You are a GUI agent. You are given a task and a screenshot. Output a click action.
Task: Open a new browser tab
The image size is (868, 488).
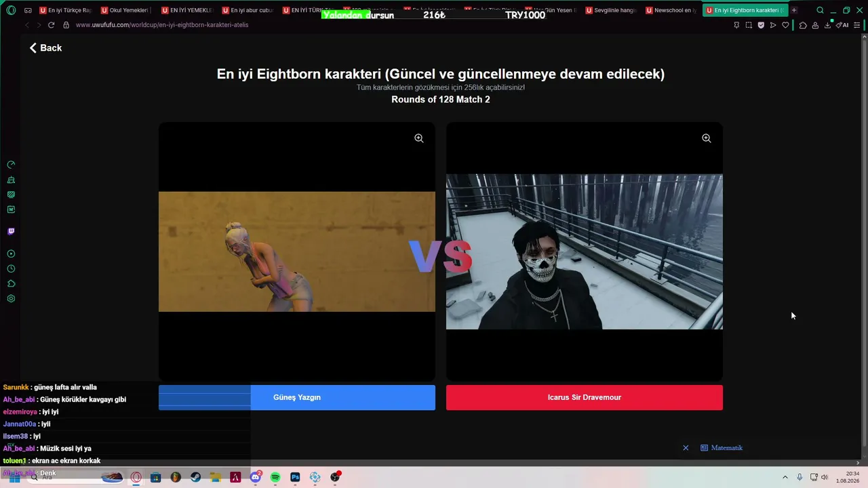[794, 10]
